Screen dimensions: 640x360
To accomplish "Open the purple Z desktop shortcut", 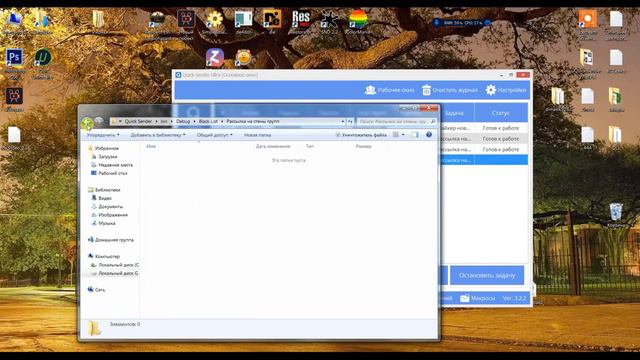I will coord(215,58).
